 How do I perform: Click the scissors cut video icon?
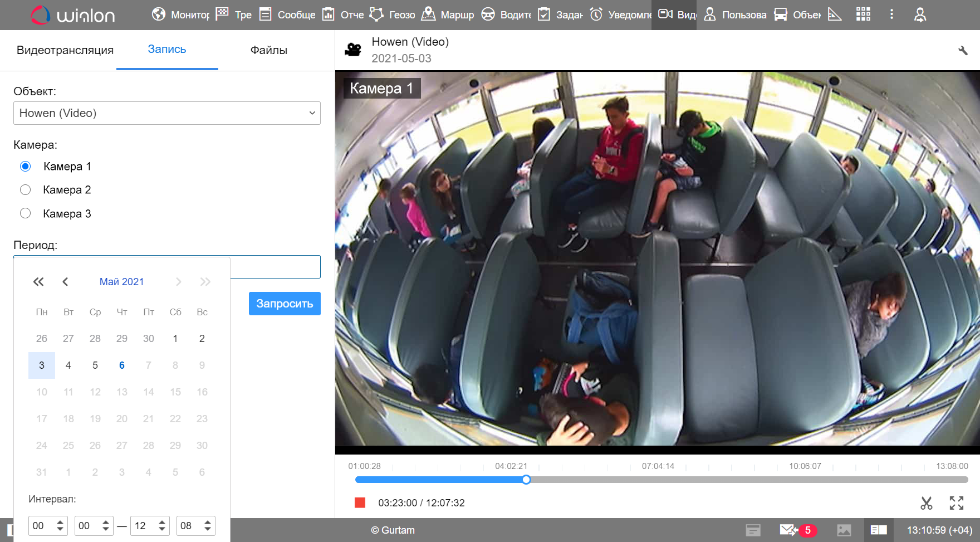point(926,503)
